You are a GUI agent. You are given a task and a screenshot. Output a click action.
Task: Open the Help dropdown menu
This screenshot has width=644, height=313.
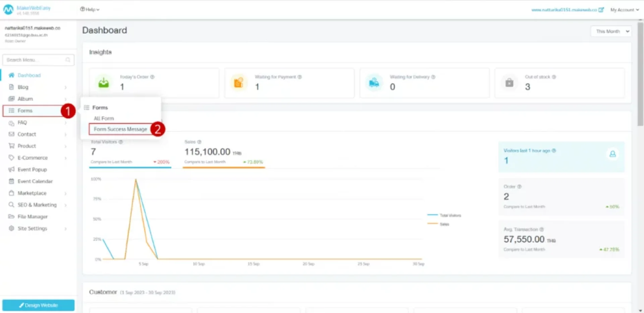click(x=90, y=9)
